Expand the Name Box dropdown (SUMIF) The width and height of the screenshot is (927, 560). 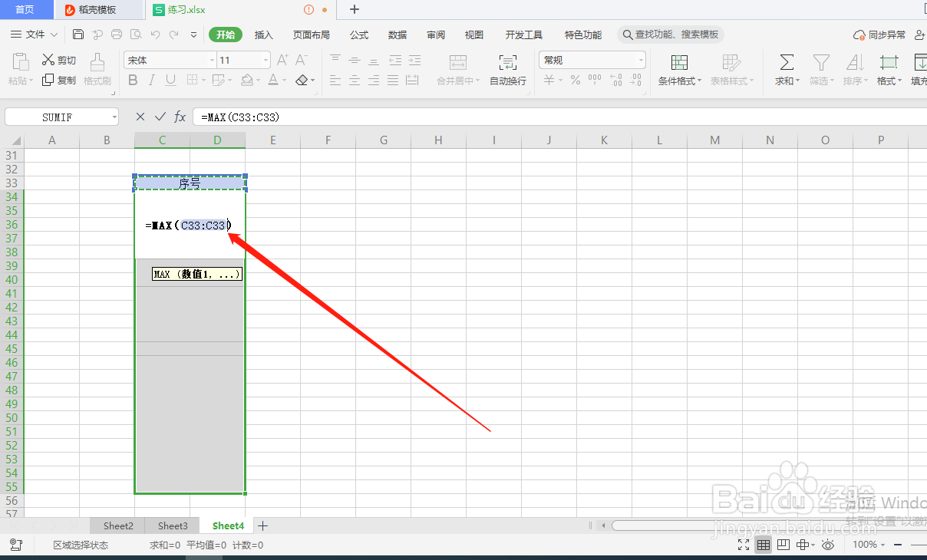(114, 117)
